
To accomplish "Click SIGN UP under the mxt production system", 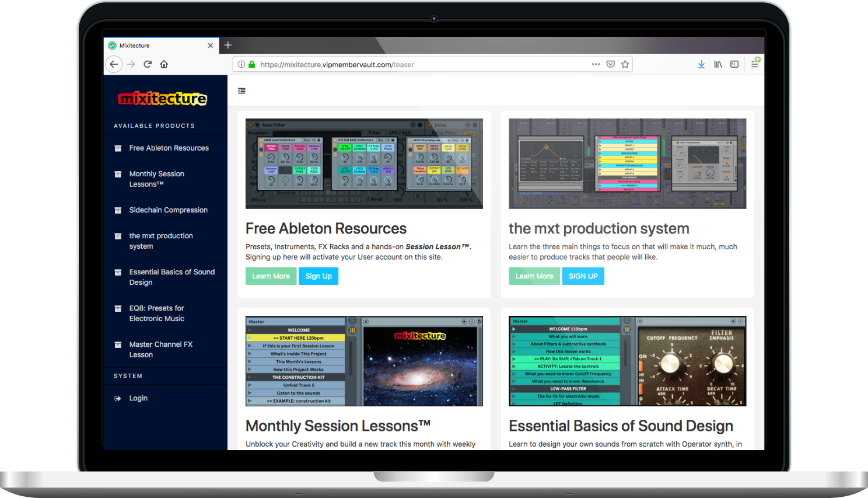I will tap(583, 276).
